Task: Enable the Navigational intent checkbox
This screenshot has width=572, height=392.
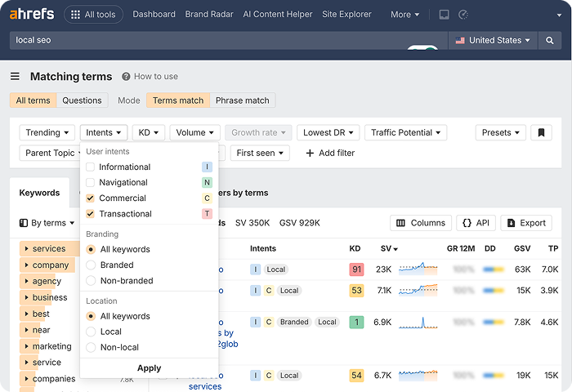Action: coord(91,183)
